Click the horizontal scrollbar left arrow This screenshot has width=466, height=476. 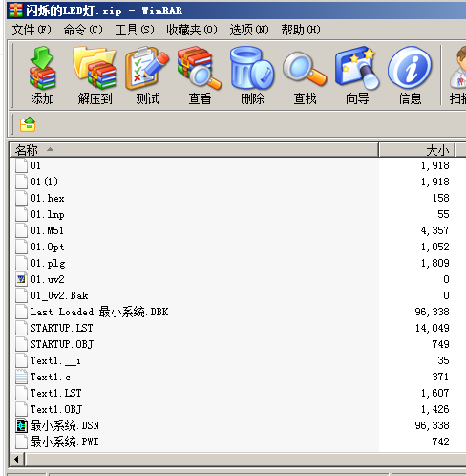click(x=16, y=459)
